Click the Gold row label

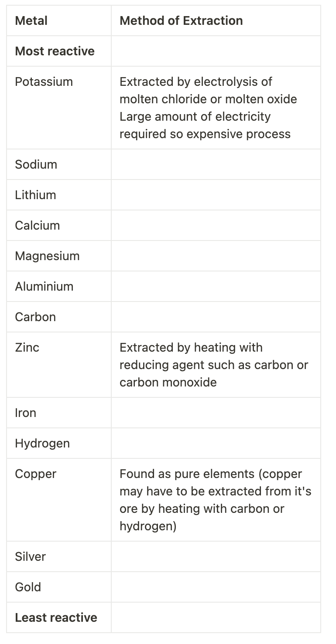coord(28,587)
